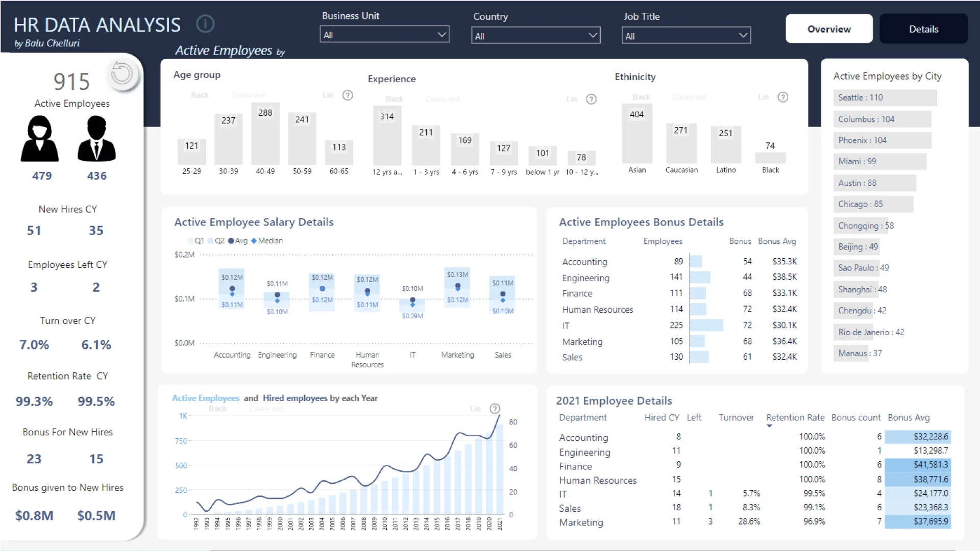Screen dimensions: 980x551
Task: Select the Sao Paulo : 49 city bar
Action: pyautogui.click(x=856, y=268)
